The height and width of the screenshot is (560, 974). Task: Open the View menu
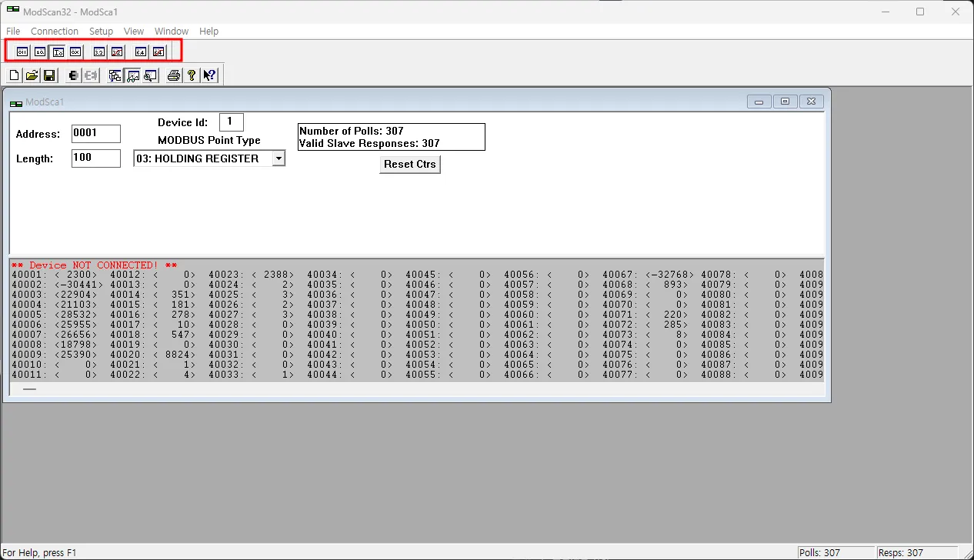[134, 32]
